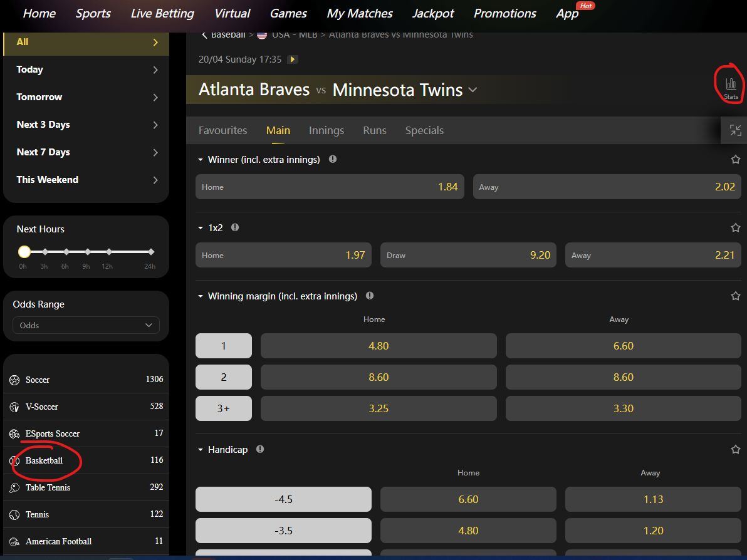Open the match selector dropdown after Minnesota Twins
The image size is (747, 560).
point(473,90)
